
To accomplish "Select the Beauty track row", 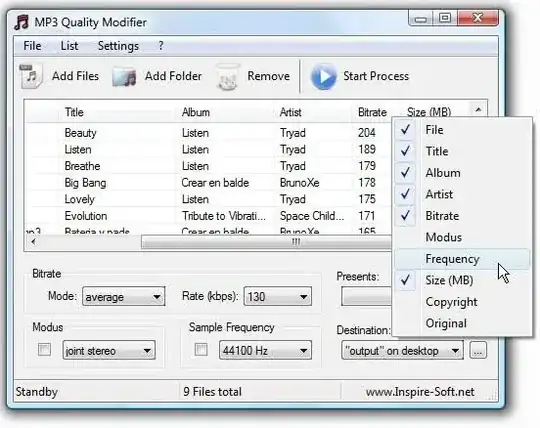I will tap(209, 133).
